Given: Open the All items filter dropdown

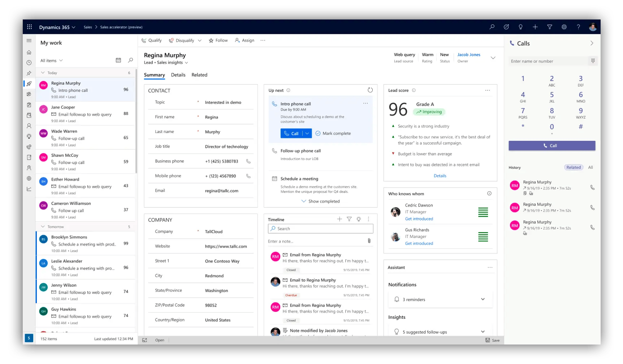Looking at the screenshot, I should (52, 61).
